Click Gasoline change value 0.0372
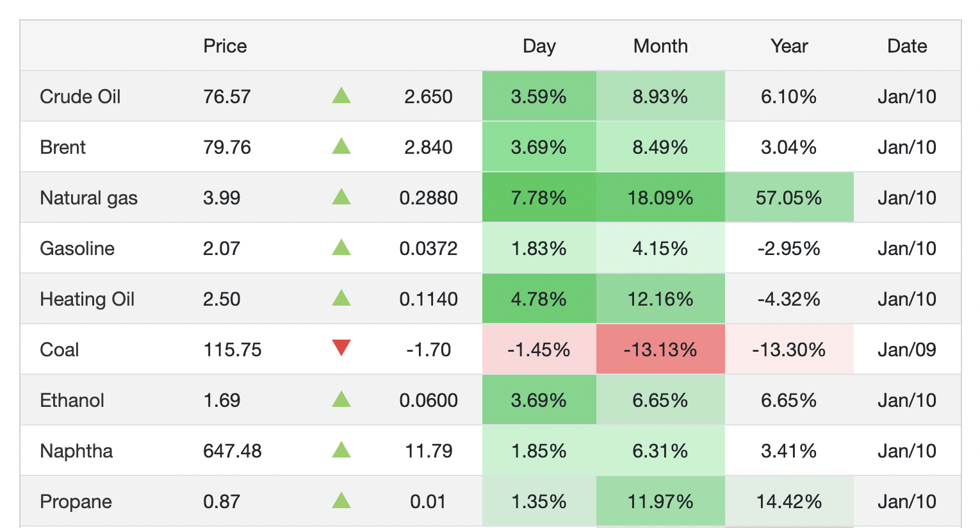The image size is (980, 528). pyautogui.click(x=429, y=249)
